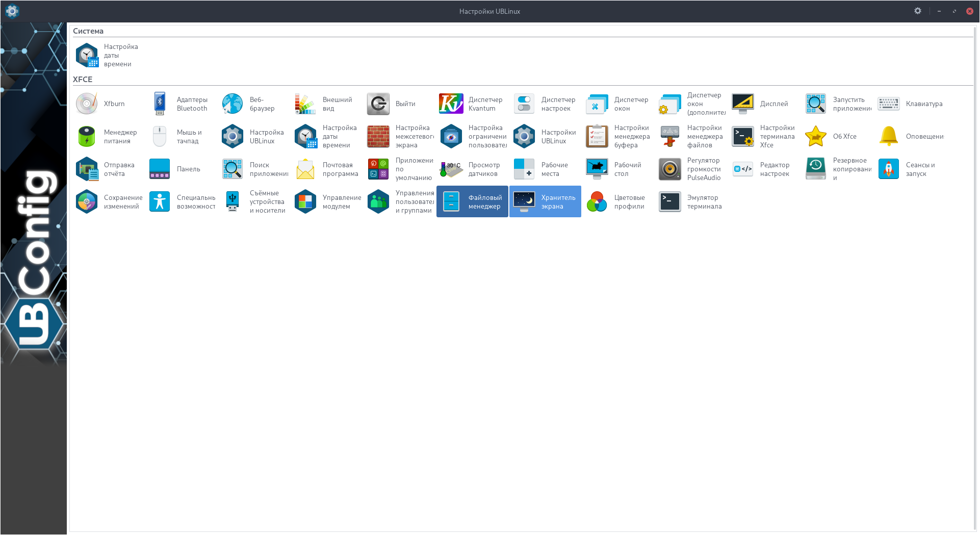Open Менеджер питания power settings

click(108, 137)
